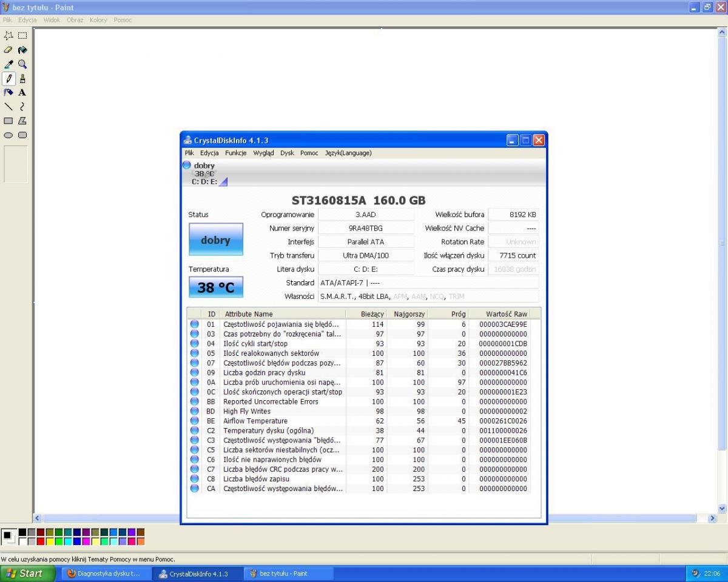
Task: Choose the Eraser tool in Paint
Action: tap(8, 50)
